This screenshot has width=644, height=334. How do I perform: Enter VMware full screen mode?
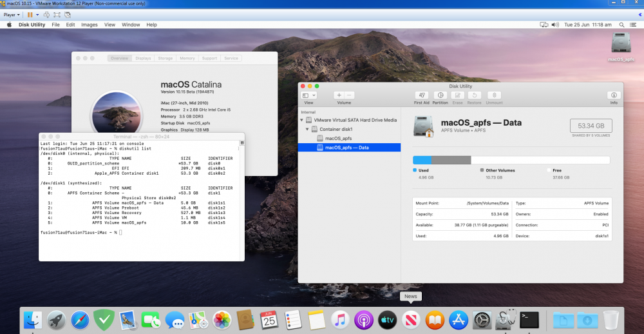(x=57, y=15)
